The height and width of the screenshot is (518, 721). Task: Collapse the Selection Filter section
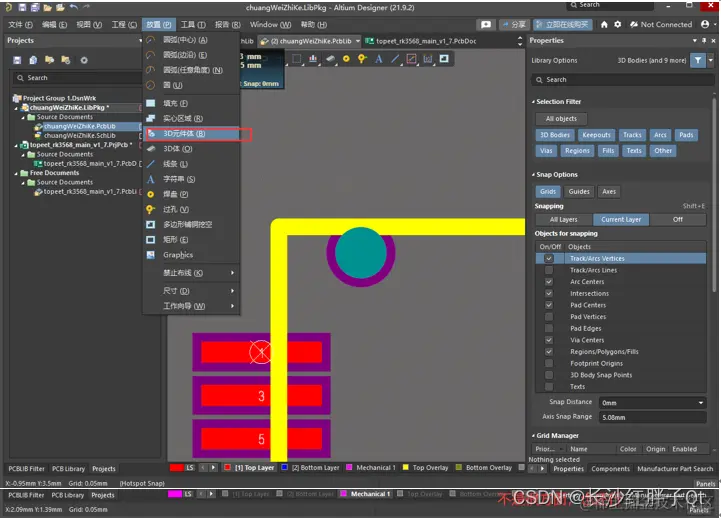click(533, 102)
